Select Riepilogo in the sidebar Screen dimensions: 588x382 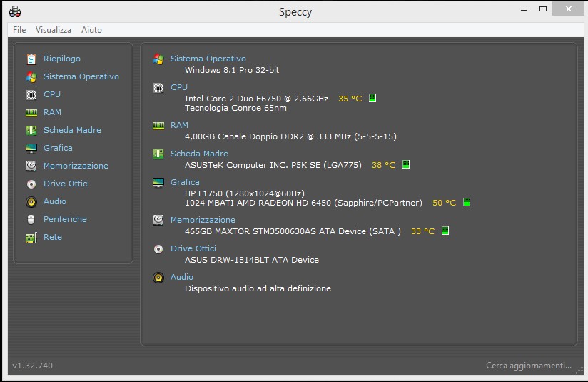[62, 59]
